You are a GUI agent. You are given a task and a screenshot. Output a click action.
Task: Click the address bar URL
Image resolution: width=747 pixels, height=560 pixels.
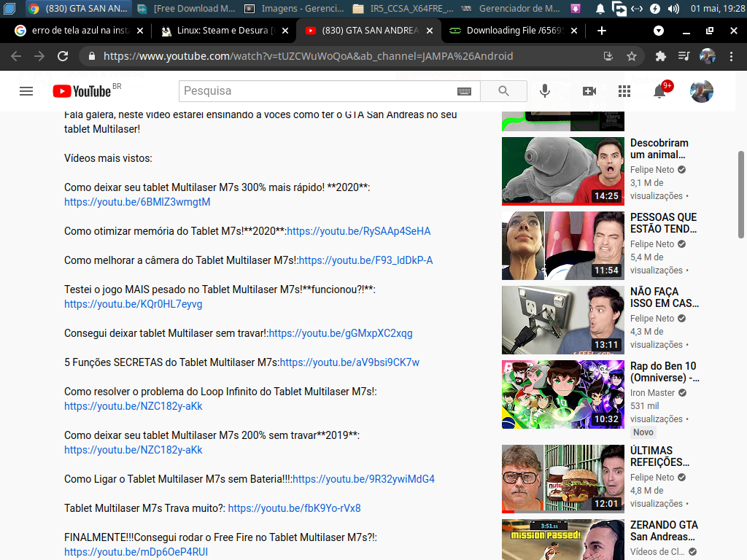[x=308, y=56]
